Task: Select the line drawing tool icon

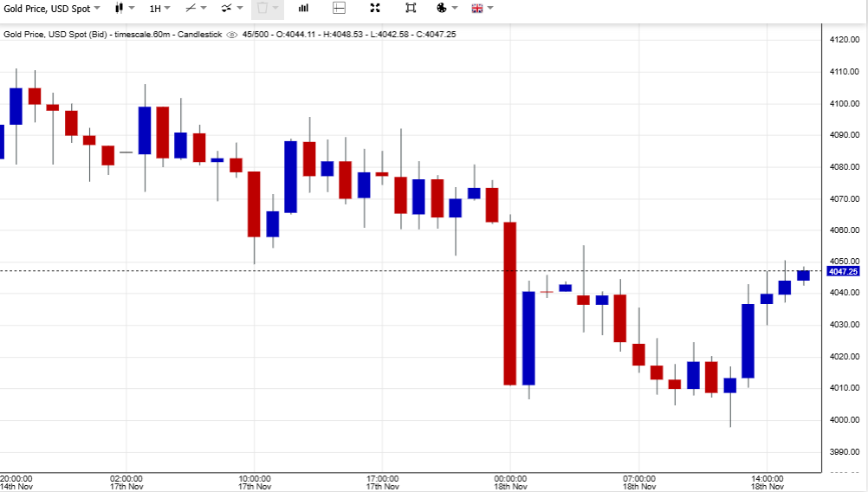Action: tap(191, 9)
